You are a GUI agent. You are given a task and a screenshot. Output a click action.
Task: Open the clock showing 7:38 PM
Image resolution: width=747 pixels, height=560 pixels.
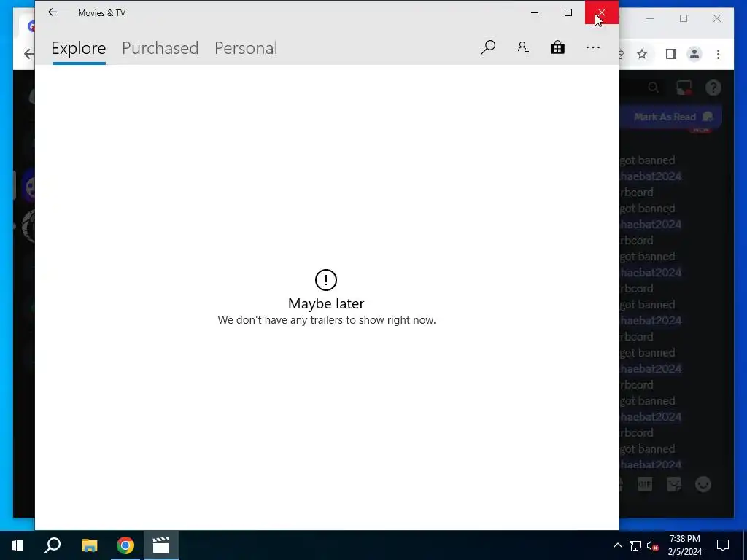click(684, 545)
